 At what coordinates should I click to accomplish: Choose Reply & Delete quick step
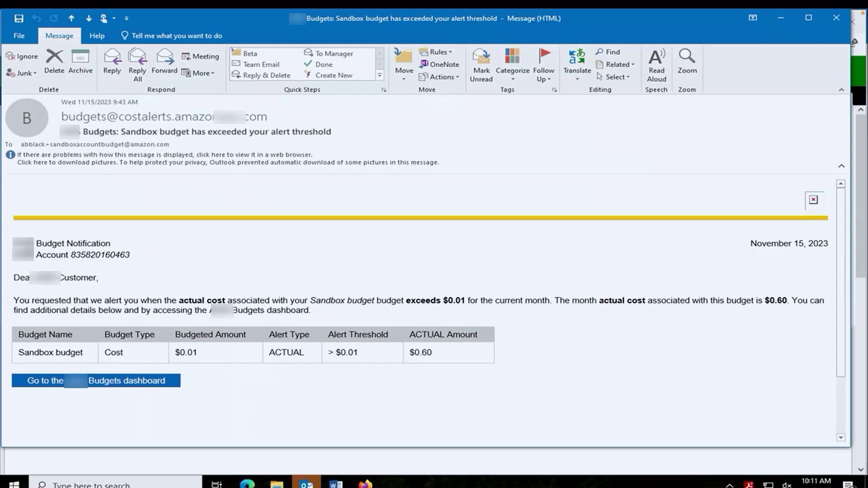click(x=261, y=75)
